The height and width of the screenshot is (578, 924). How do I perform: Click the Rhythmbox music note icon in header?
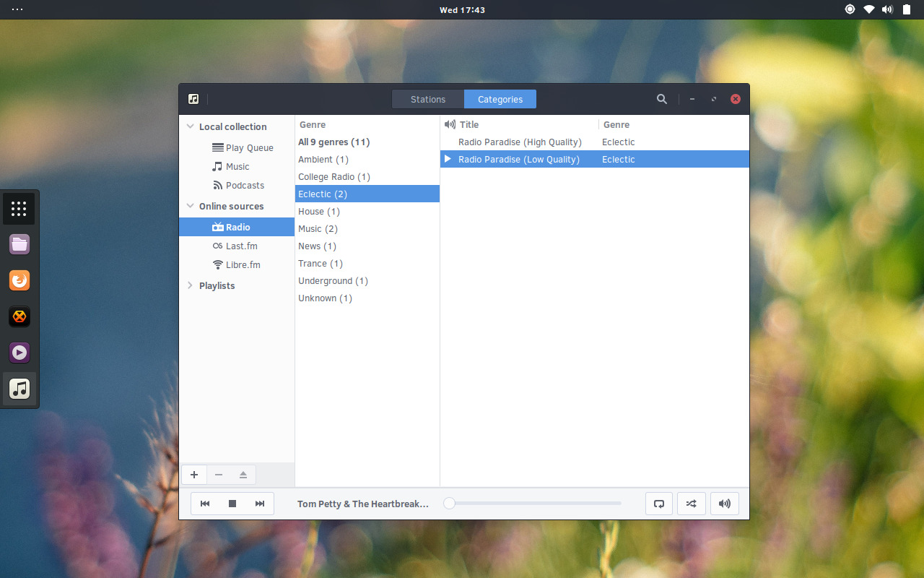pos(193,99)
